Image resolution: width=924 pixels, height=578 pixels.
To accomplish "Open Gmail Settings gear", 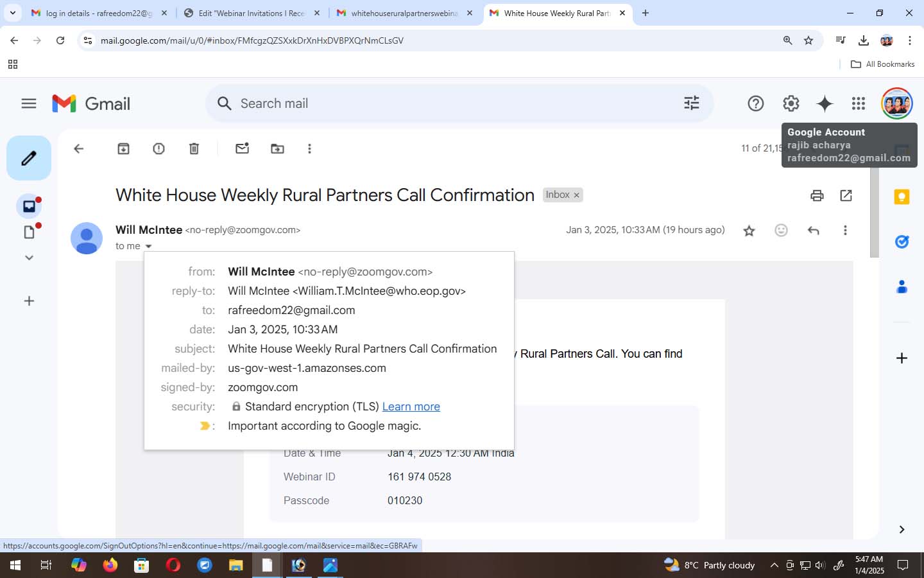I will click(791, 103).
